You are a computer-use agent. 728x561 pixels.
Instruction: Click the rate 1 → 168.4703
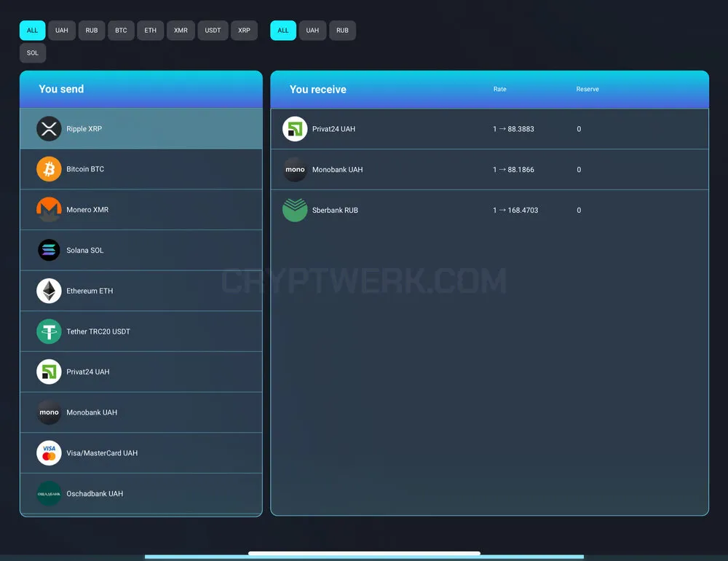tap(515, 210)
